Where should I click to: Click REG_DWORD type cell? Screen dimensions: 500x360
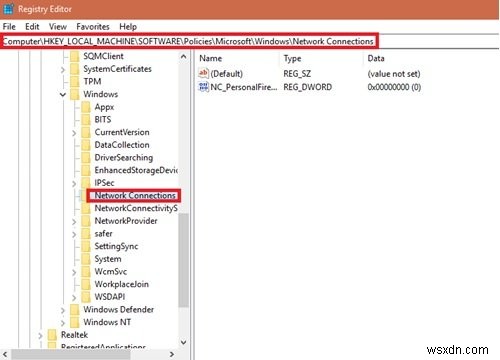[x=307, y=87]
